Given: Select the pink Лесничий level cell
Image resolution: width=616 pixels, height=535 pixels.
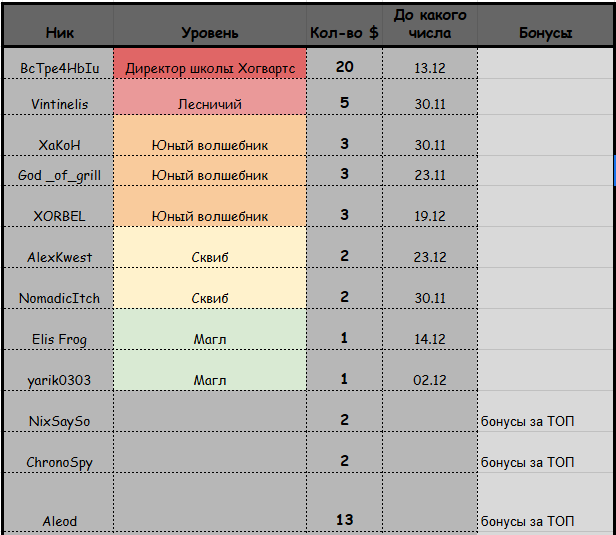Looking at the screenshot, I should [210, 97].
